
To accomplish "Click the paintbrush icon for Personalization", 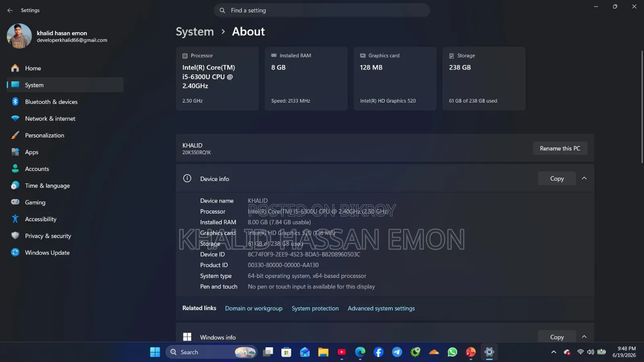I will (15, 135).
